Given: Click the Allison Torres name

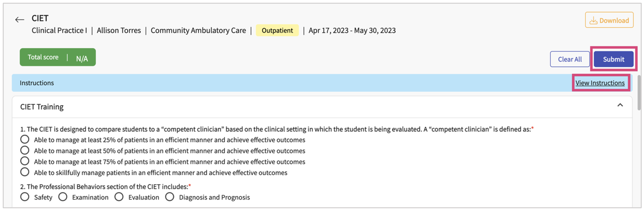Looking at the screenshot, I should pyautogui.click(x=119, y=30).
